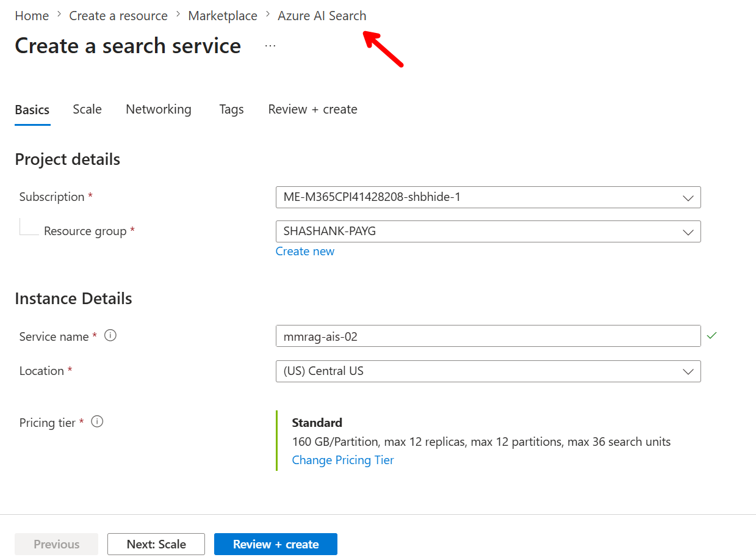
Task: Switch to the Tags tab
Action: click(231, 109)
